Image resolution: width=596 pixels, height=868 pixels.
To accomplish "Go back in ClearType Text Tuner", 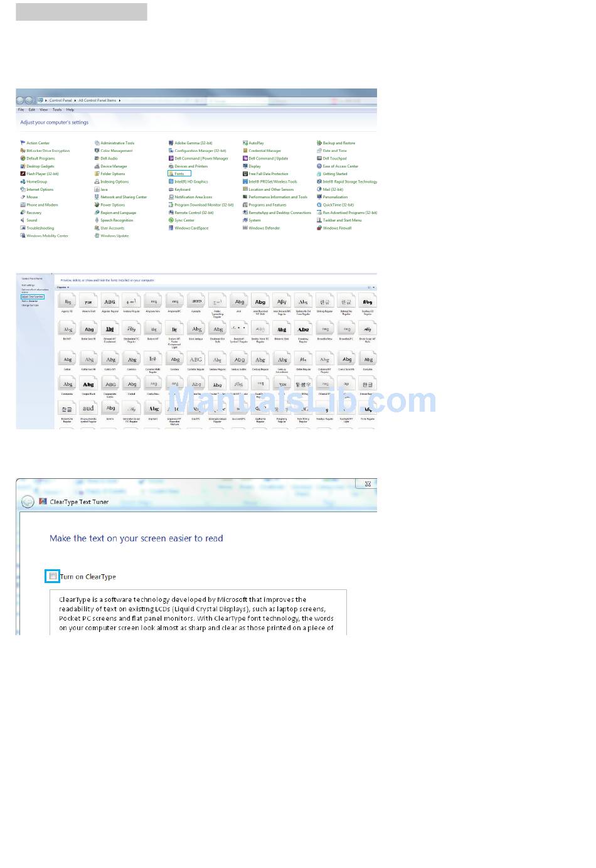I will coord(28,501).
